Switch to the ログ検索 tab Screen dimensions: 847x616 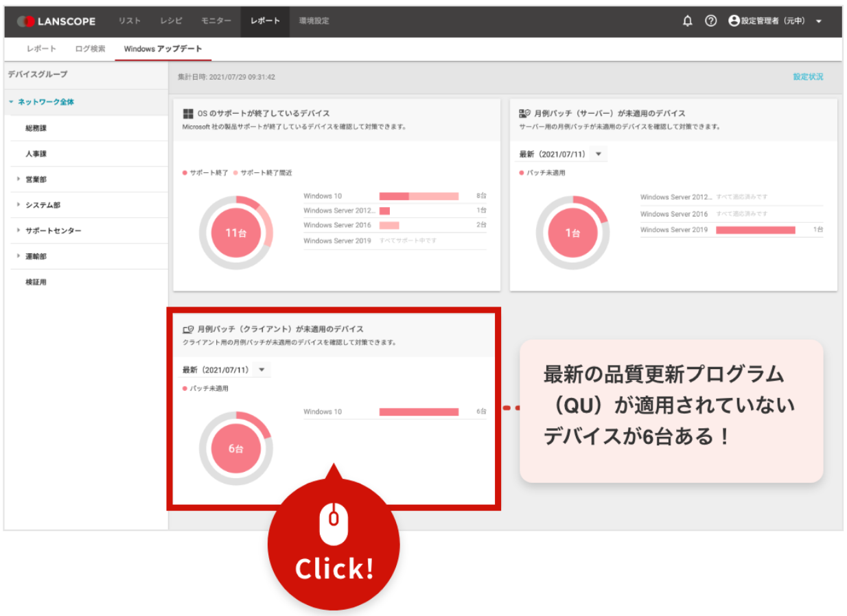click(x=90, y=49)
